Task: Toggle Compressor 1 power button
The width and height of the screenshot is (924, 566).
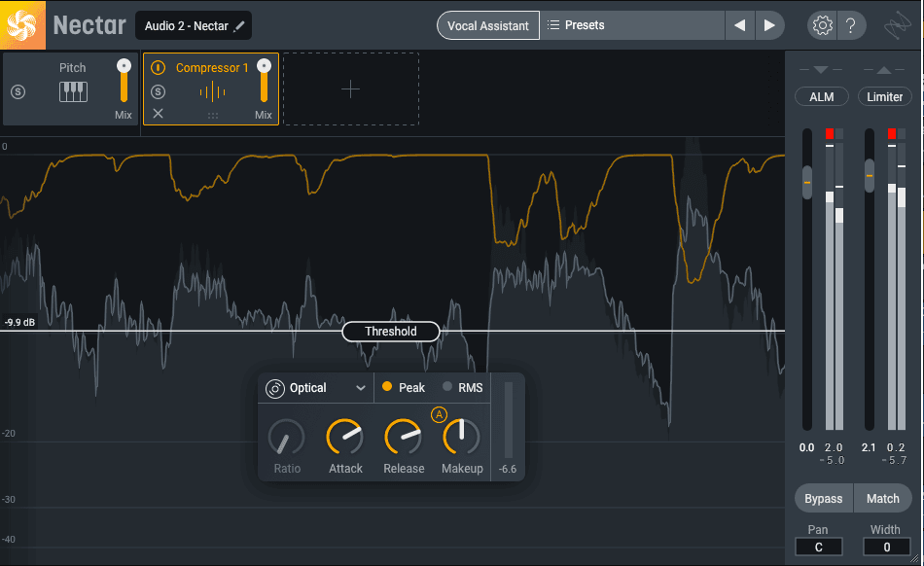Action: [x=158, y=68]
